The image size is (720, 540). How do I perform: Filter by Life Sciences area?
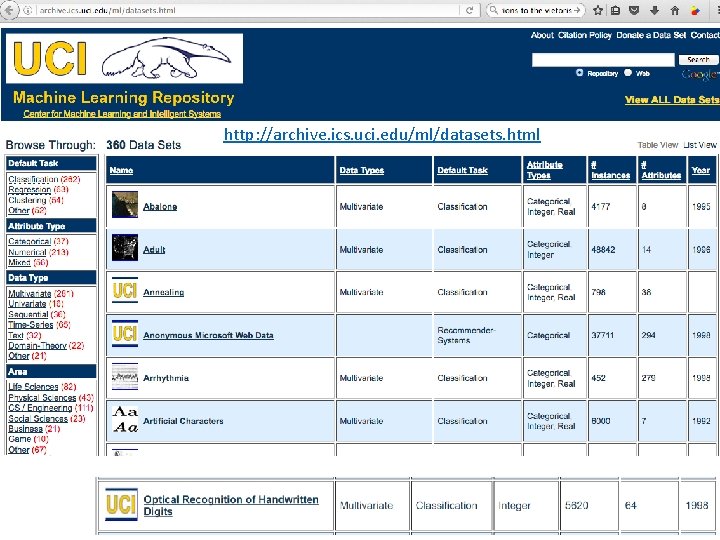click(33, 387)
